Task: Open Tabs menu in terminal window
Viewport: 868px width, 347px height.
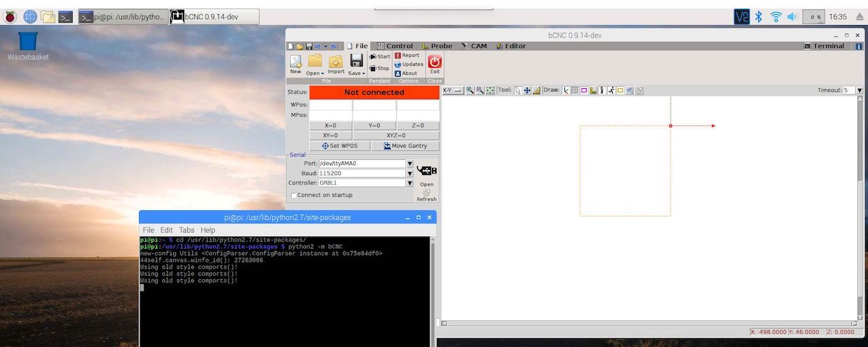Action: [186, 230]
